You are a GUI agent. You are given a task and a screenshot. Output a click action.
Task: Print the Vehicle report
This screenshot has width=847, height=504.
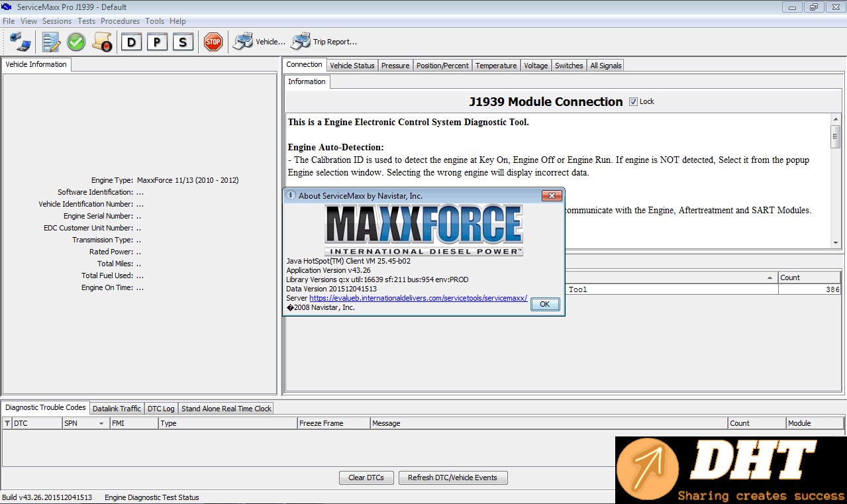pyautogui.click(x=259, y=42)
